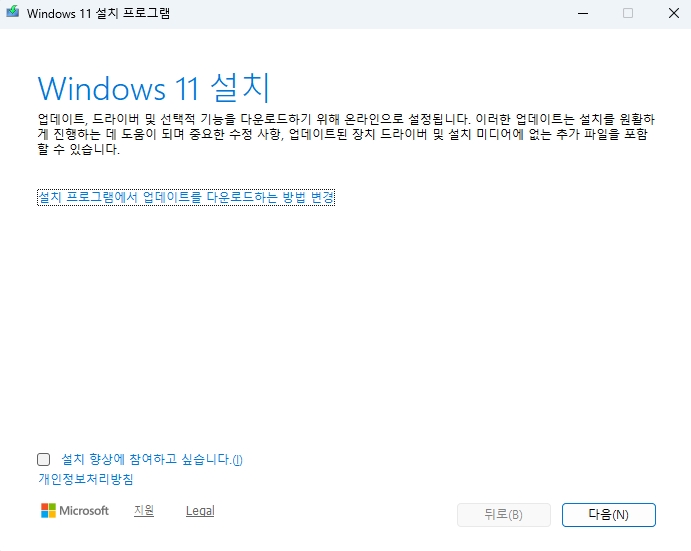691x551 pixels.
Task: Open the 지원 support link
Action: [144, 511]
